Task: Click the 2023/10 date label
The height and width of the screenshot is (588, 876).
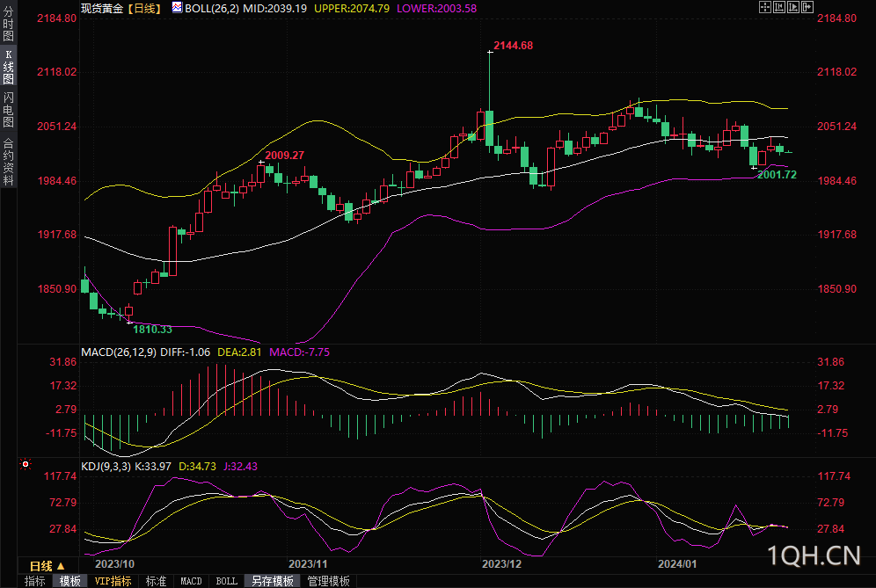Action: click(x=114, y=563)
